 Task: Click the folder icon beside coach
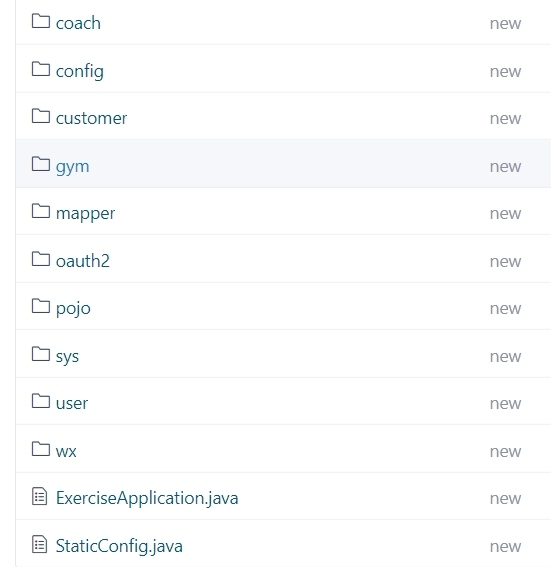[40, 21]
